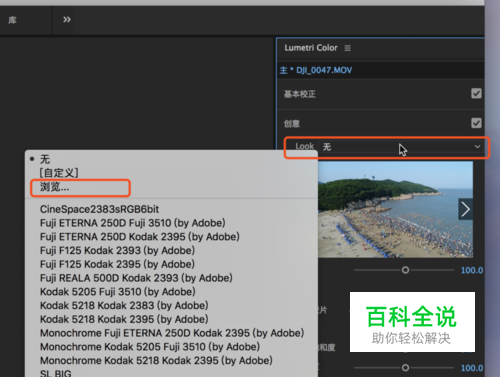Open the Lumetri Color panel menu icon
Image resolution: width=500 pixels, height=377 pixels.
point(348,48)
